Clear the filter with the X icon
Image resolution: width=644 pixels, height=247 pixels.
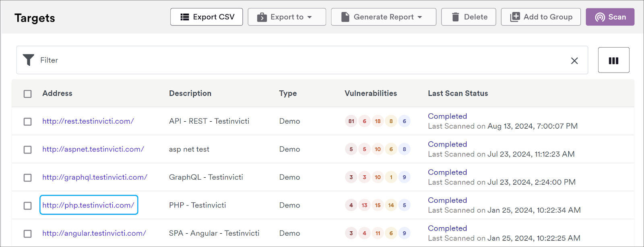pyautogui.click(x=574, y=60)
